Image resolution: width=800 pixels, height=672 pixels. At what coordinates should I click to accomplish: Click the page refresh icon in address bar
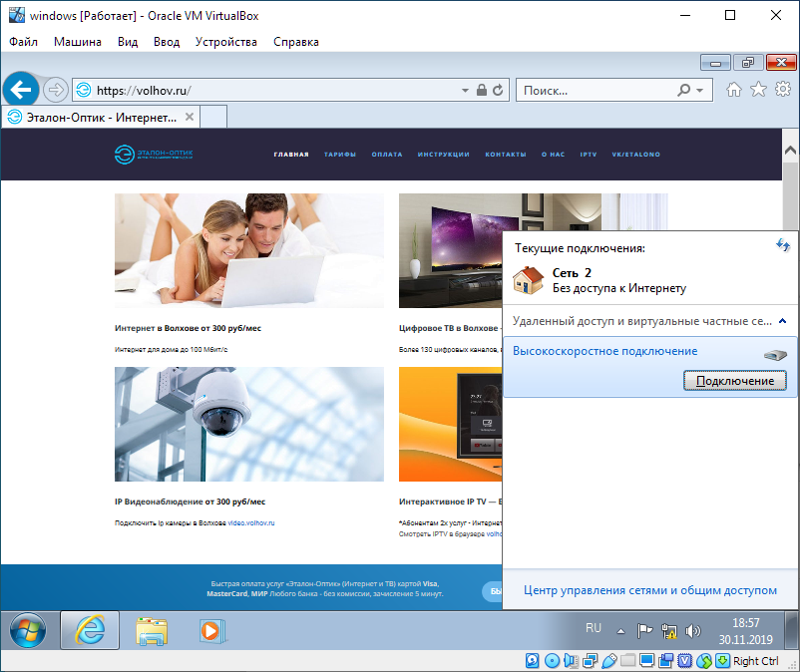[499, 91]
